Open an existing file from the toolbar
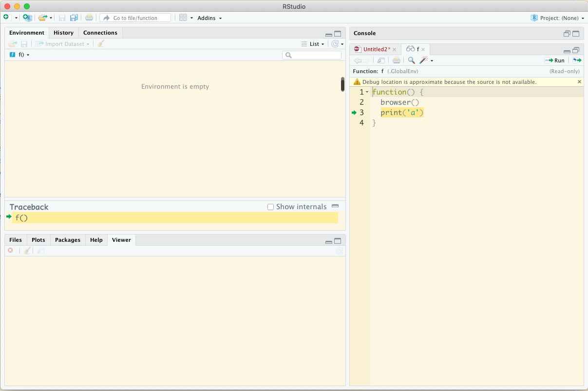The height and width of the screenshot is (391, 588). point(42,17)
